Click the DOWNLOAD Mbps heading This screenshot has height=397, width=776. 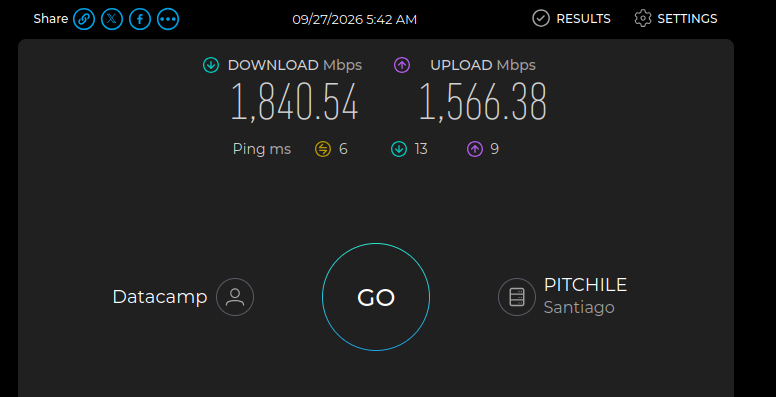(294, 65)
